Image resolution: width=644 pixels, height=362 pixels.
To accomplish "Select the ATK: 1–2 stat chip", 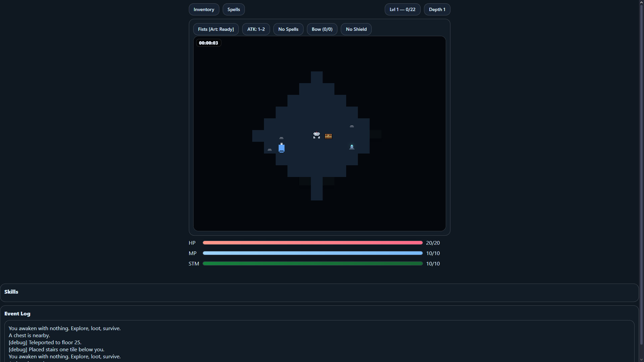I will [256, 29].
